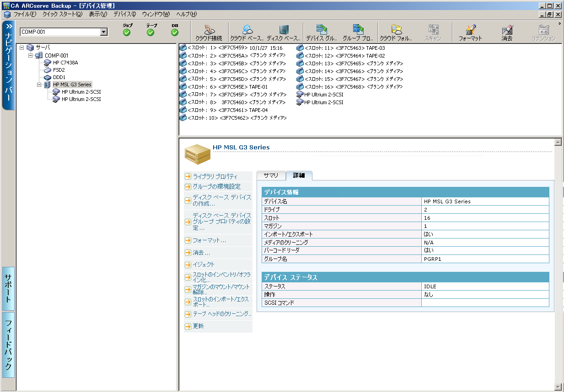Select slot 6 TAPE-01 in the list
Image resolution: width=564 pixels, height=392 pixels.
(227, 87)
